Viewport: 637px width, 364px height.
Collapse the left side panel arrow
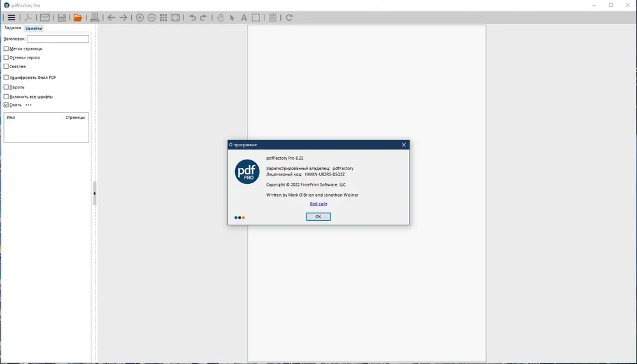click(x=94, y=193)
